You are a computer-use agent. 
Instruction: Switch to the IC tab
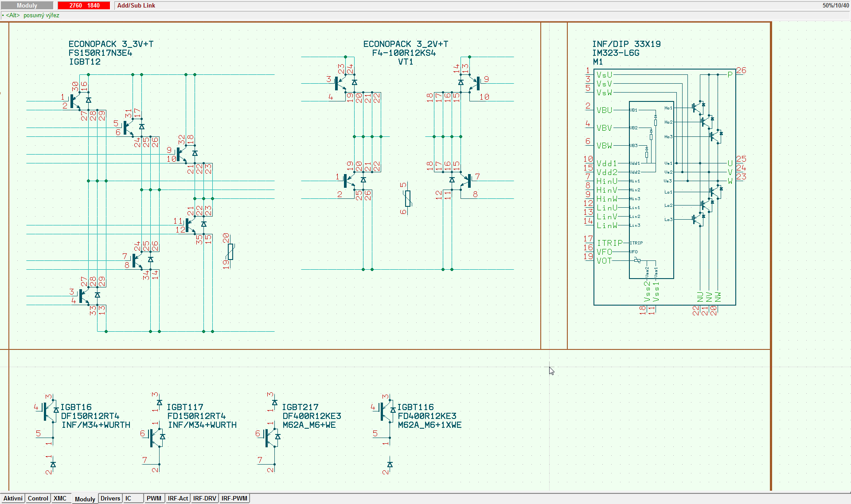(133, 498)
